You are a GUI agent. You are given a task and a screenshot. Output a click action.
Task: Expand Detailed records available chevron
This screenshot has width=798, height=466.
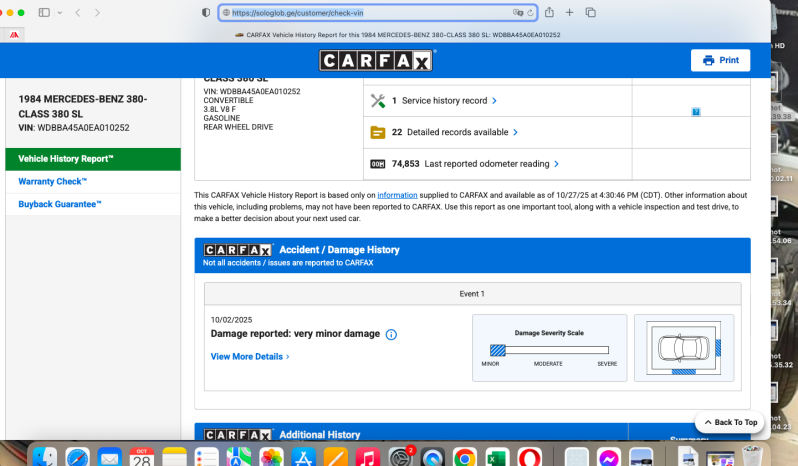[x=515, y=132]
